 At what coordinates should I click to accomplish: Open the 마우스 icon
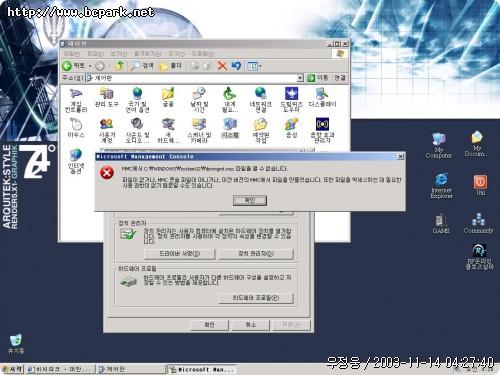click(76, 128)
